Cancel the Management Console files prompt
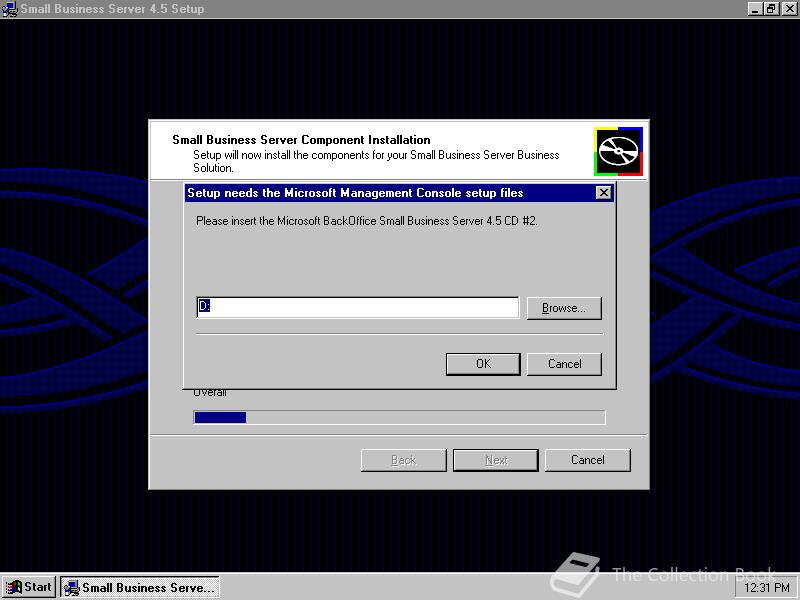The width and height of the screenshot is (800, 600). (x=564, y=364)
